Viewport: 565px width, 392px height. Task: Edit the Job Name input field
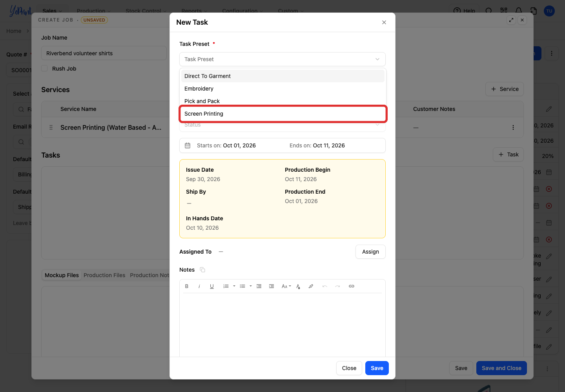coord(104,53)
